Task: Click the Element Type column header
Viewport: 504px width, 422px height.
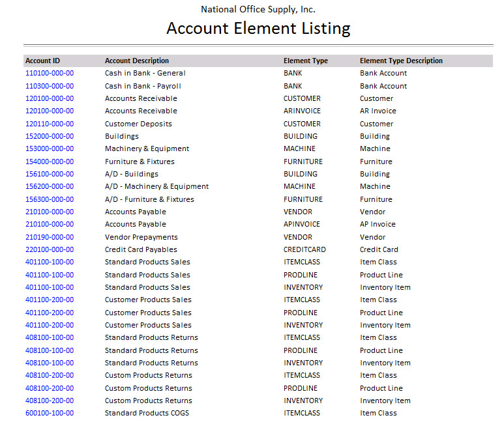Action: click(306, 61)
